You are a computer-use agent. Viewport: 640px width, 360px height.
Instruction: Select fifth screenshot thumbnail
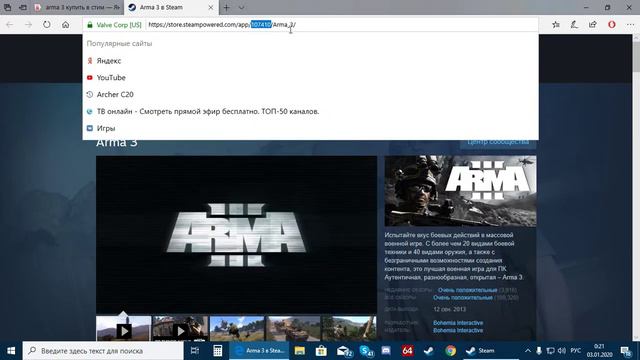[349, 328]
